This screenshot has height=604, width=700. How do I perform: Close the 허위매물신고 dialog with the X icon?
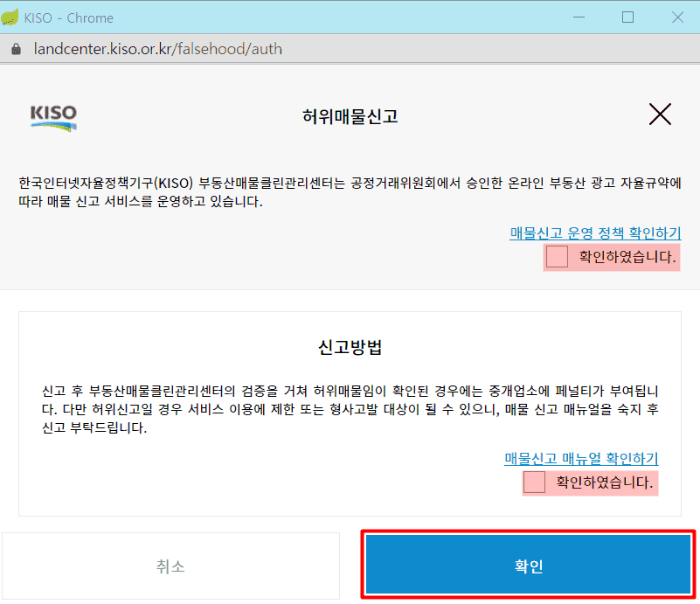tap(660, 114)
